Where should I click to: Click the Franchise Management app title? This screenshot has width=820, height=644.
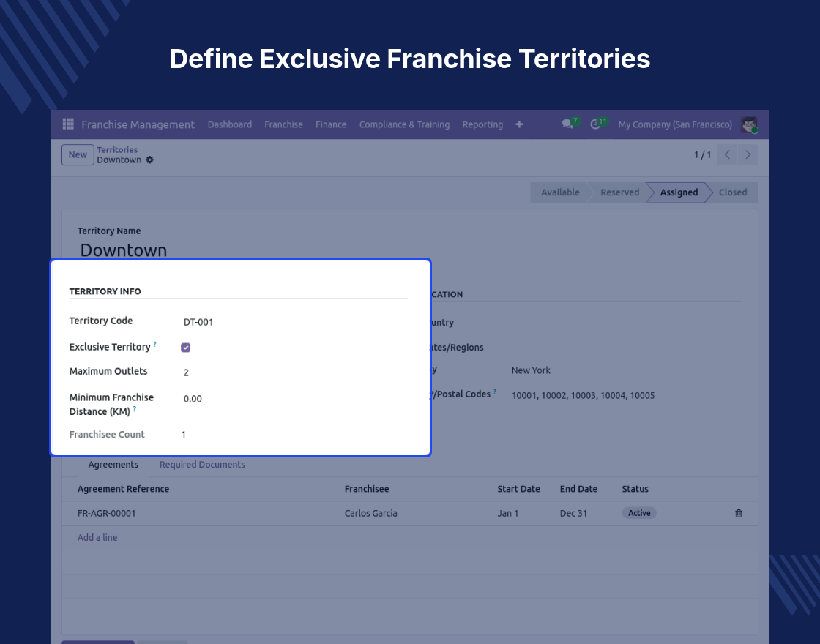click(x=138, y=124)
